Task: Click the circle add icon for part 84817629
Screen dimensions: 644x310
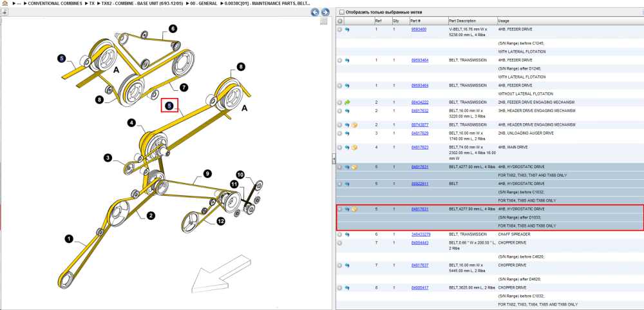Action: pyautogui.click(x=339, y=133)
